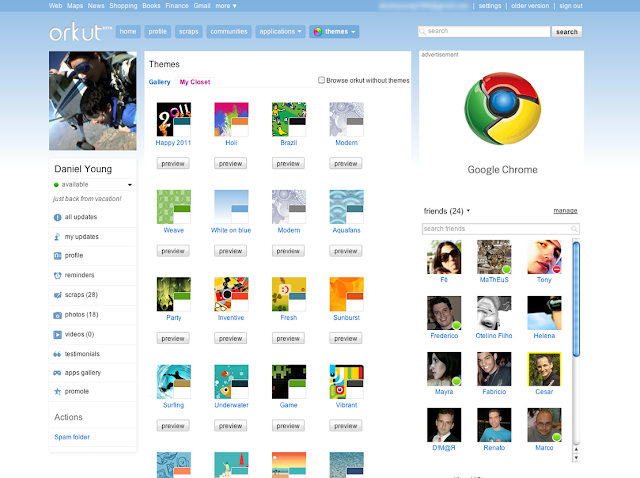Expand the available status dropdown
Viewport: 640px width, 478px height.
click(129, 185)
